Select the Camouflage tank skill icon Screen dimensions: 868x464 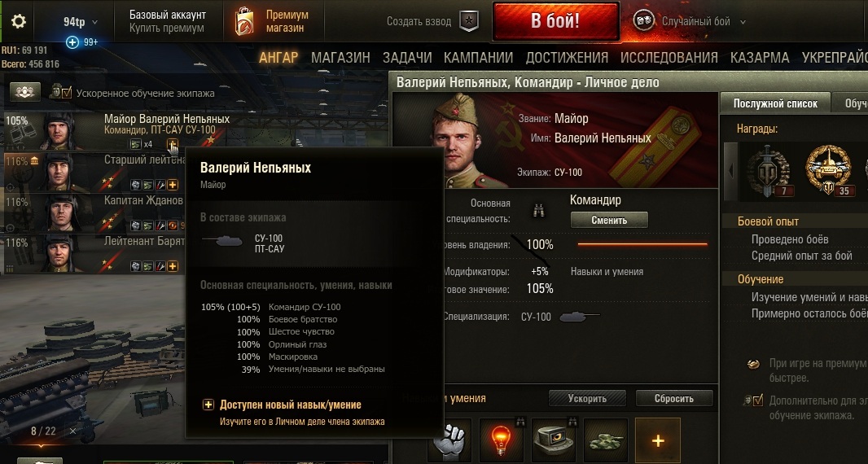605,440
